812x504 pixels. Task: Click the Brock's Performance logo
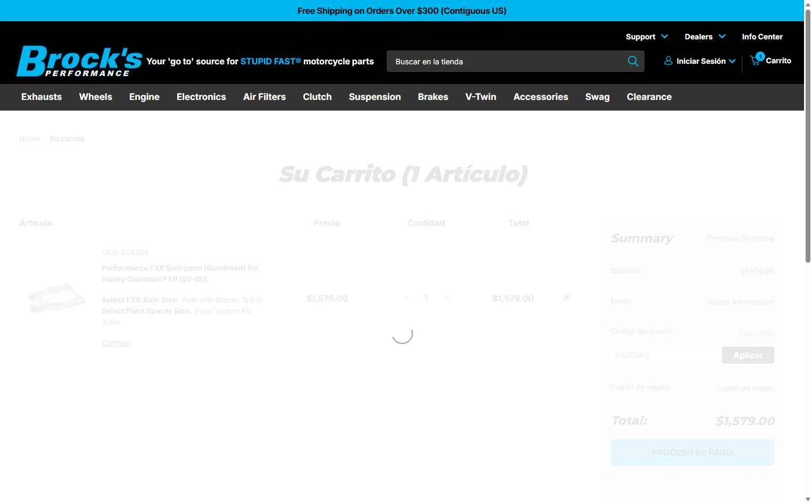pos(79,61)
